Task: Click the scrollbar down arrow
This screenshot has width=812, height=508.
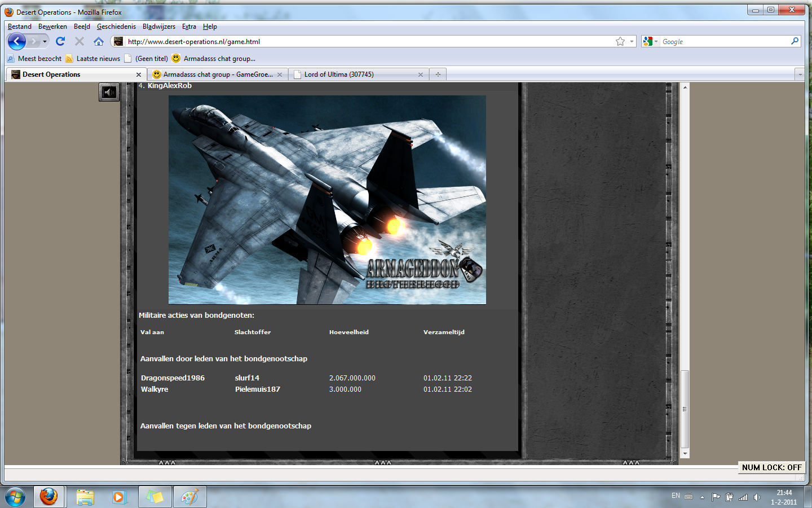Action: (x=685, y=454)
